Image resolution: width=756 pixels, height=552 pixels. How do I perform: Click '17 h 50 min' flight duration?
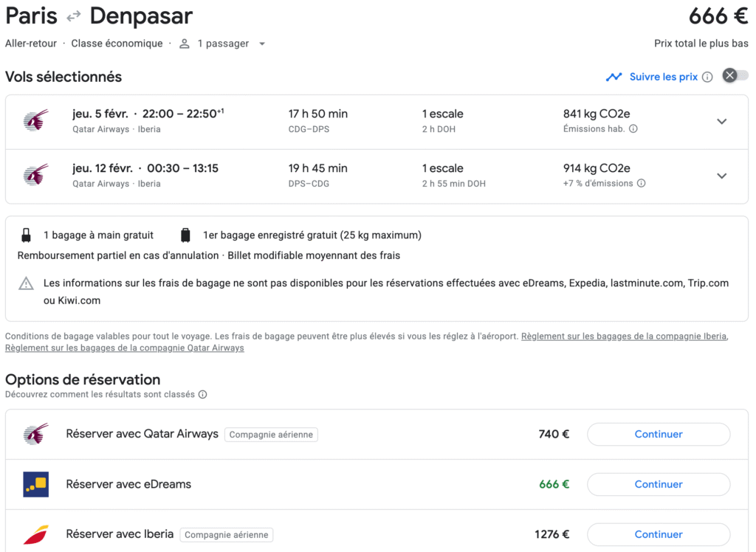coord(317,114)
